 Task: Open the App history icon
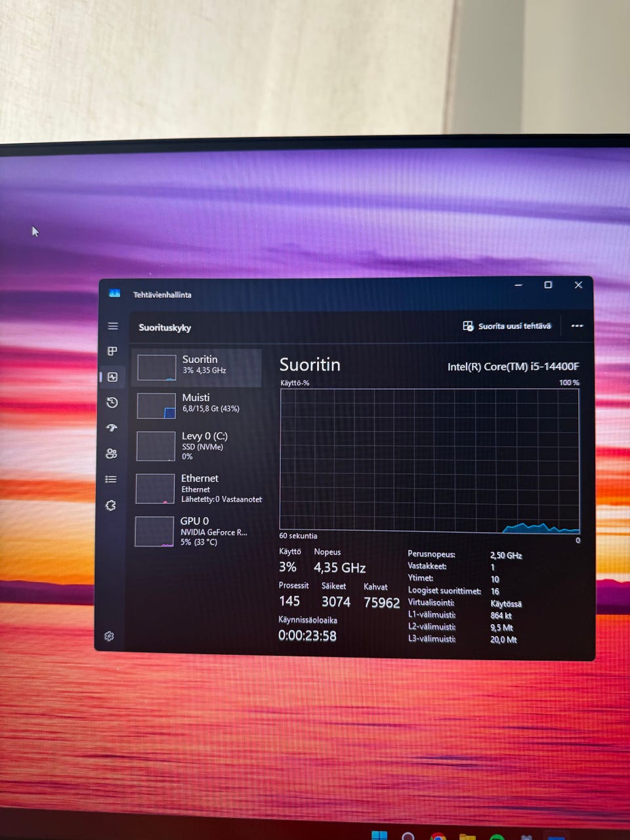[x=112, y=402]
